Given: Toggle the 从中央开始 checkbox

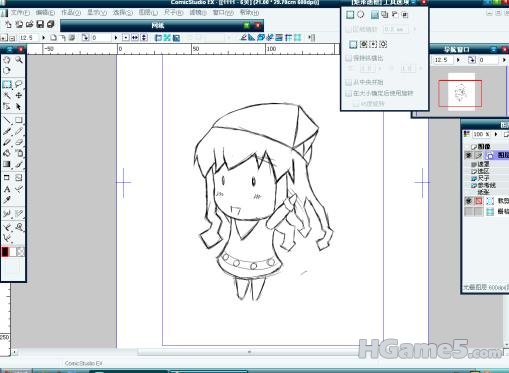Looking at the screenshot, I should pos(349,82).
